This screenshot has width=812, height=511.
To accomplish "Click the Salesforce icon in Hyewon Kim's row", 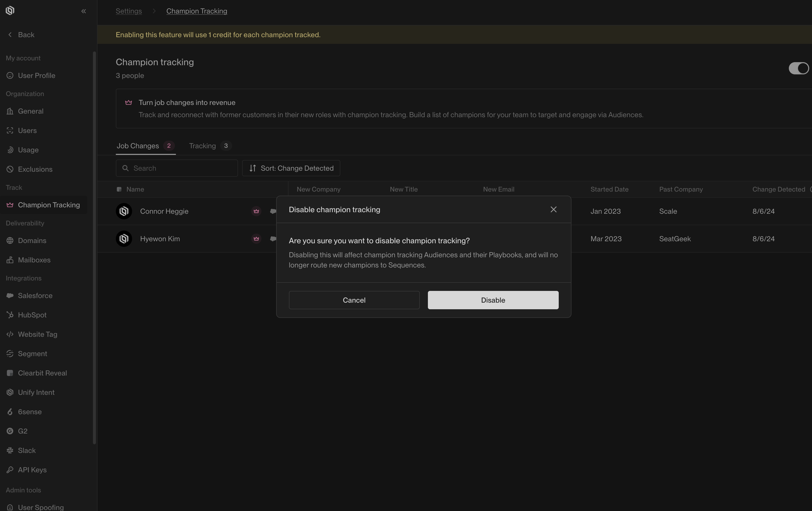I will coord(273,239).
